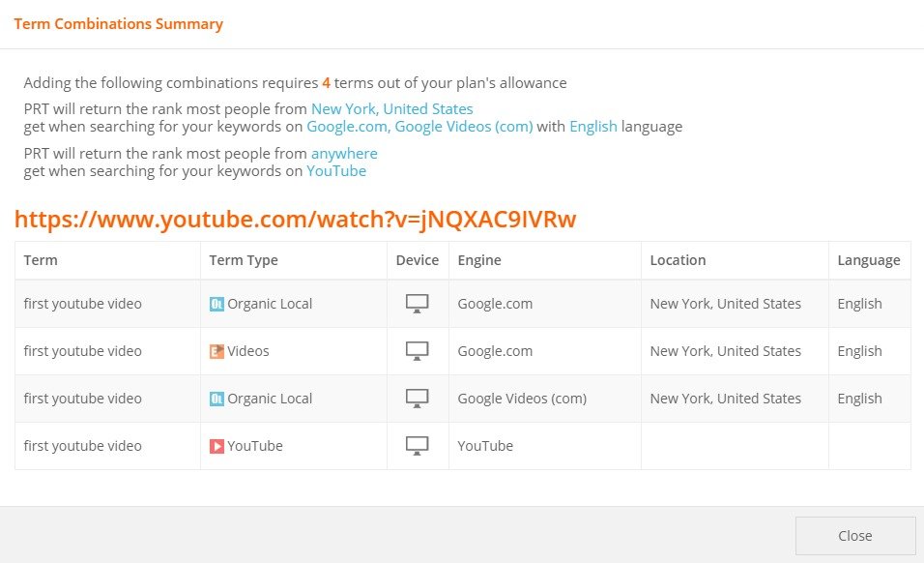Click blue "English" in the summary sentence
Viewport: 924px width, 563px height.
[x=593, y=127]
